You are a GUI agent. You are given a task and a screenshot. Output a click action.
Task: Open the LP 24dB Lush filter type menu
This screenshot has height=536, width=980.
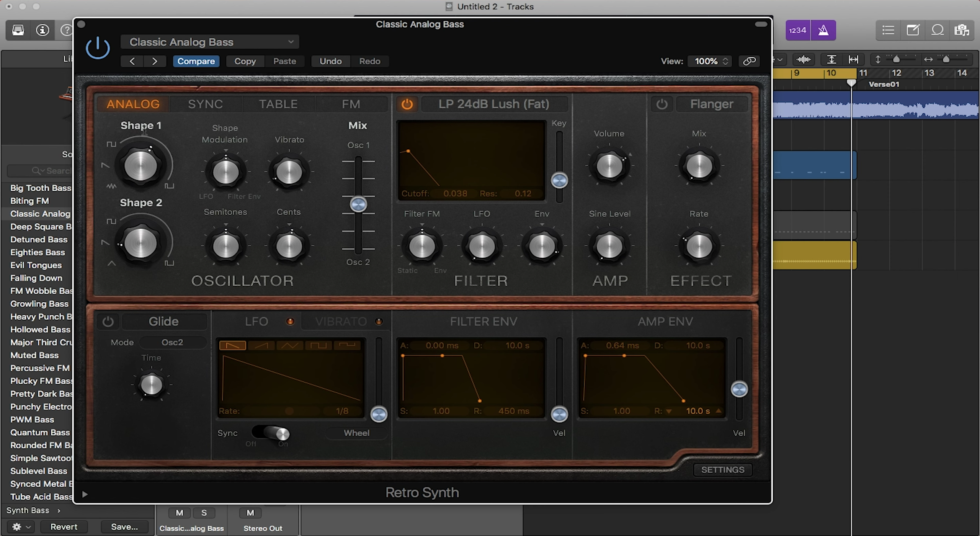click(x=494, y=104)
